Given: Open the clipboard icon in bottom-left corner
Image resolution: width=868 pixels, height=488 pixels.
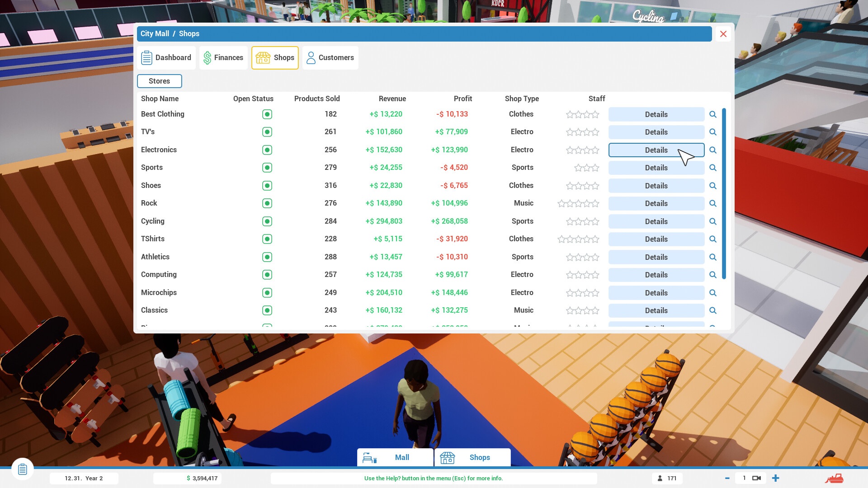Looking at the screenshot, I should [x=23, y=469].
